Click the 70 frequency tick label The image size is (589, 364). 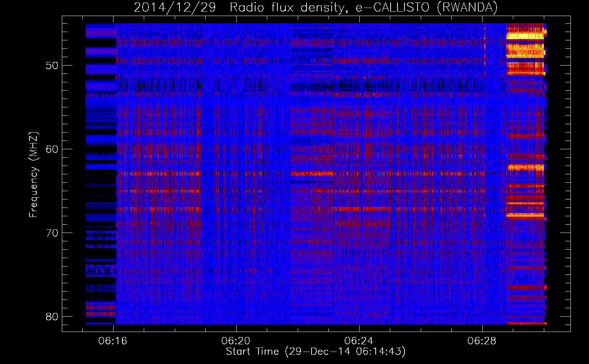point(52,233)
